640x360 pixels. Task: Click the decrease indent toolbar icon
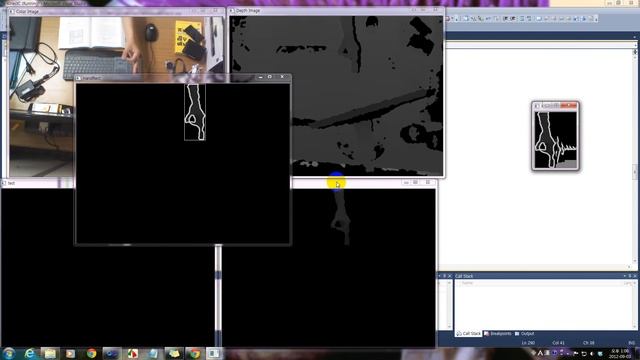click(x=506, y=18)
